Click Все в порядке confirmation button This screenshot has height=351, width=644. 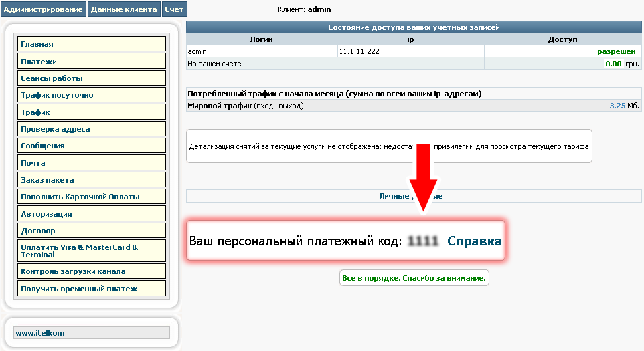[414, 278]
